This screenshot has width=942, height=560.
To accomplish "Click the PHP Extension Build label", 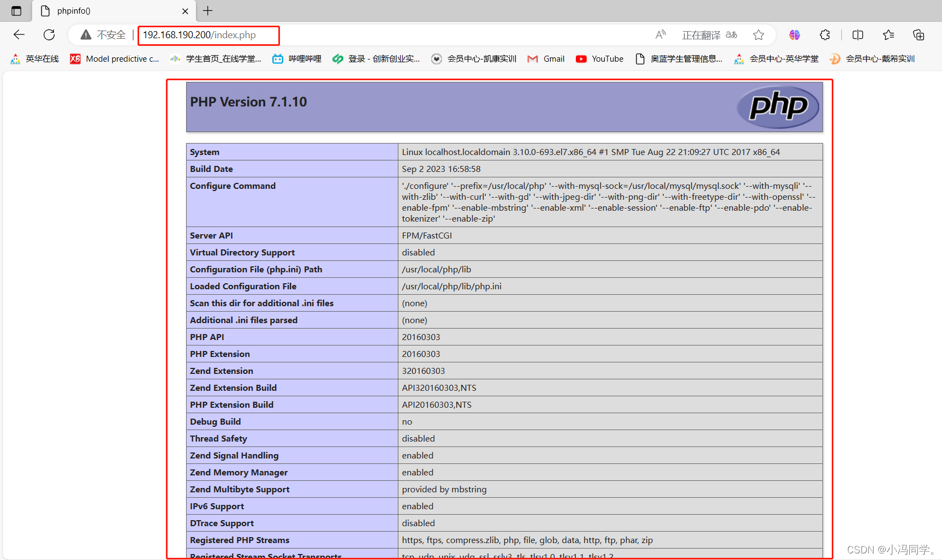I will (231, 404).
